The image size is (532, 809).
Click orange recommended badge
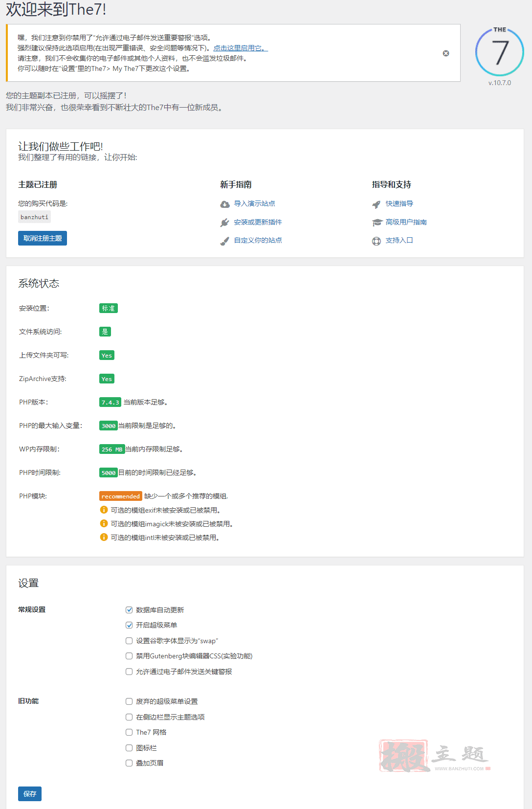pos(121,496)
